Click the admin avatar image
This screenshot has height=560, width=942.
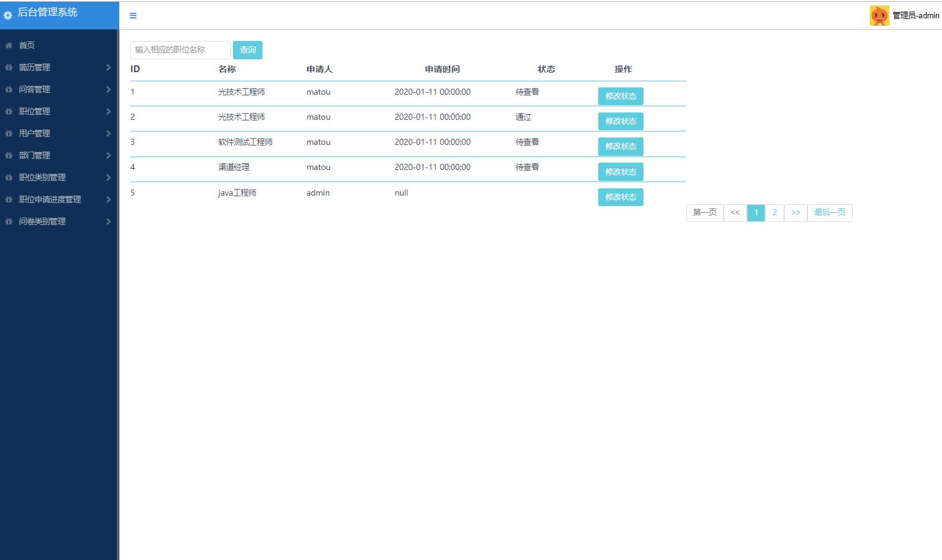[x=879, y=15]
